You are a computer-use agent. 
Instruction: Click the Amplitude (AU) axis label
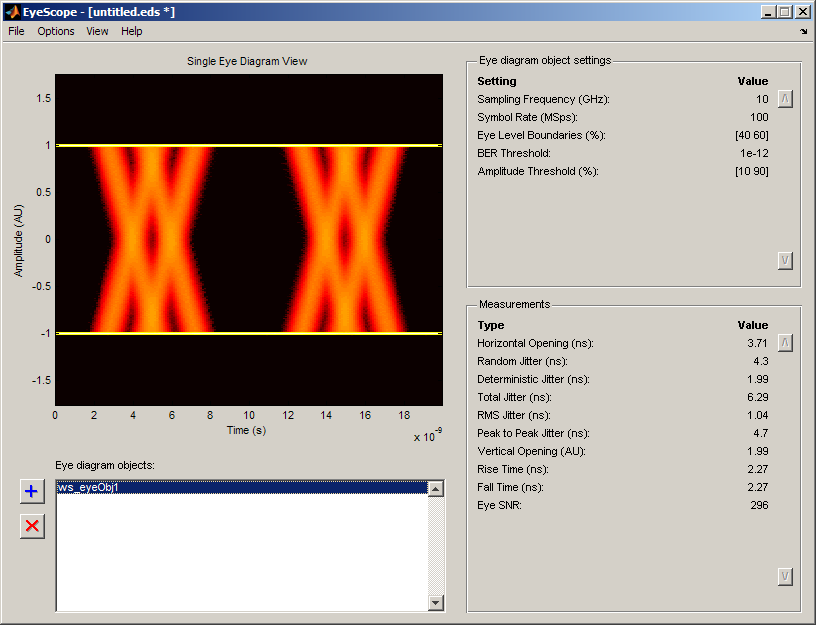(19, 240)
